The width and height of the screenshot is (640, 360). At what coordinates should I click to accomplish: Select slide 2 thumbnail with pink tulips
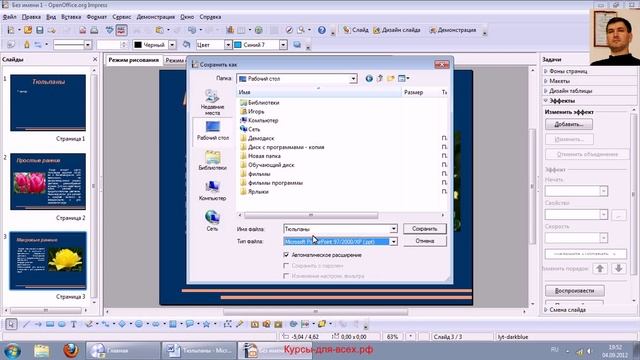[x=48, y=182]
